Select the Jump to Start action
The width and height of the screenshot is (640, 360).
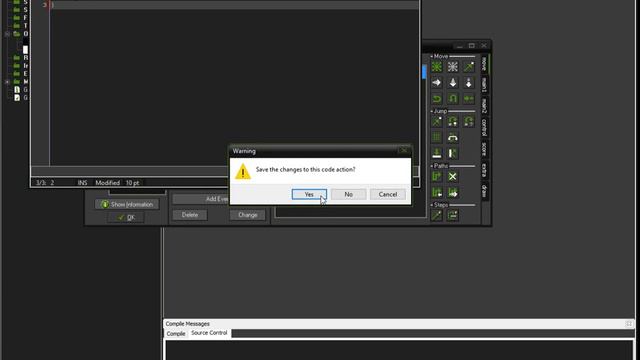coord(453,121)
